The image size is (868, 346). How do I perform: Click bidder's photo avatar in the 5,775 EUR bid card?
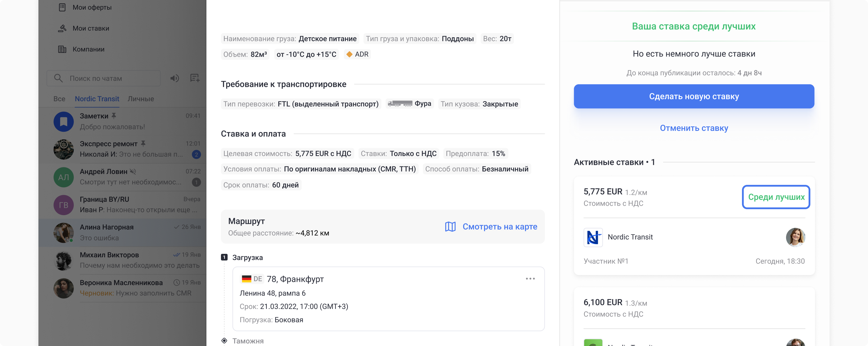[795, 237]
